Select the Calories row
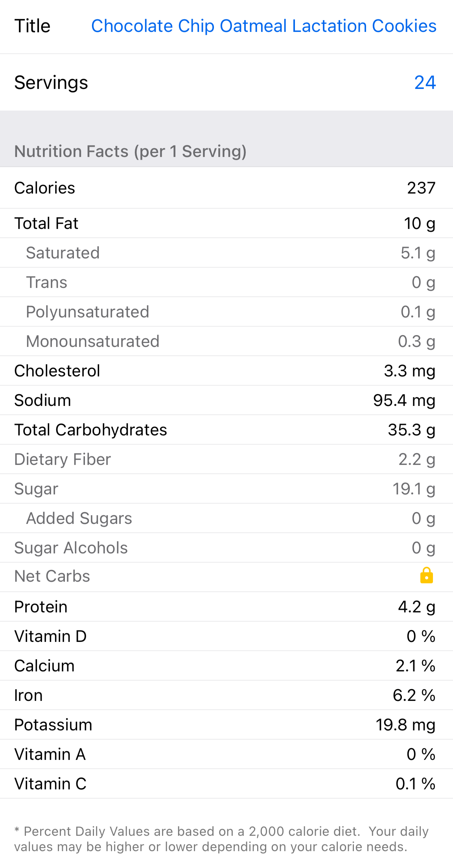This screenshot has height=868, width=453. 226,188
